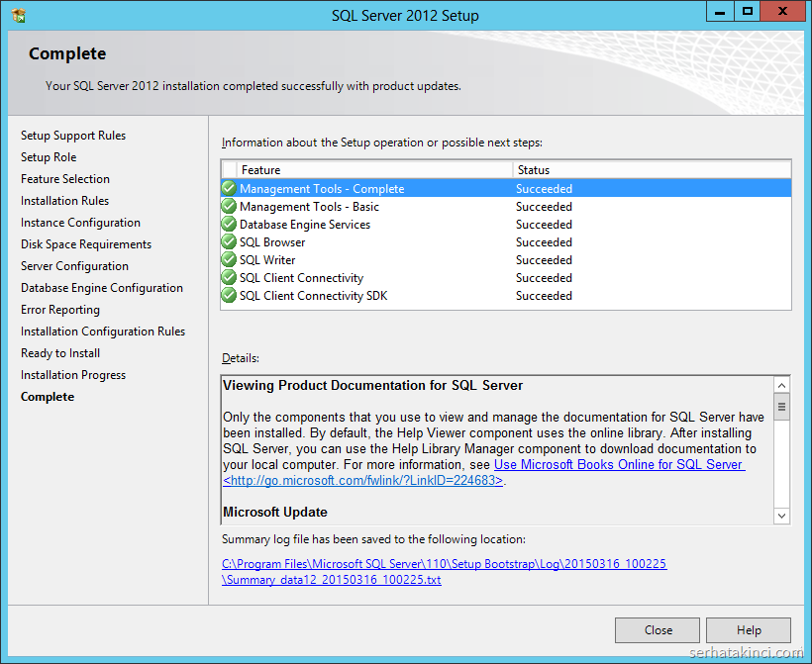Viewport: 812px width, 664px height.
Task: Click the Viewing Product Documentation heading
Action: tap(372, 385)
